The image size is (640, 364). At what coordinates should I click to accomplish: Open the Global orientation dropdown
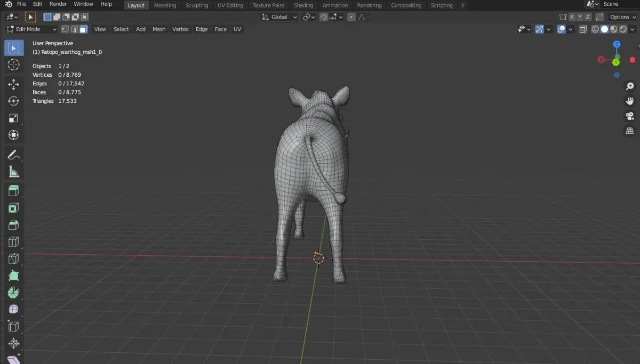[x=279, y=17]
